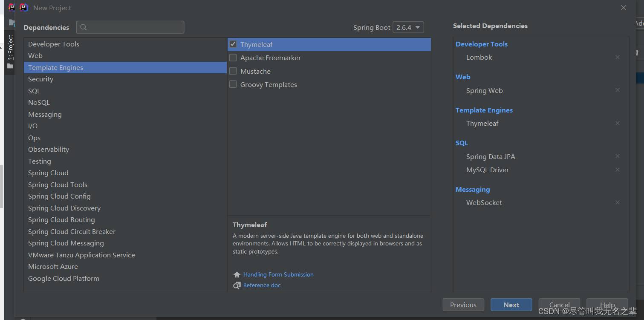Select Ops category
Screen dimensions: 644x320
(x=125, y=138)
